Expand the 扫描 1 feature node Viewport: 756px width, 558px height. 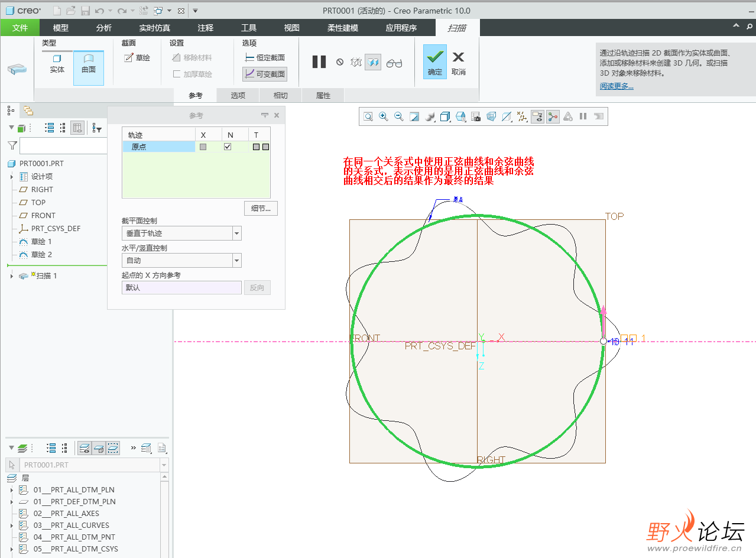click(12, 276)
